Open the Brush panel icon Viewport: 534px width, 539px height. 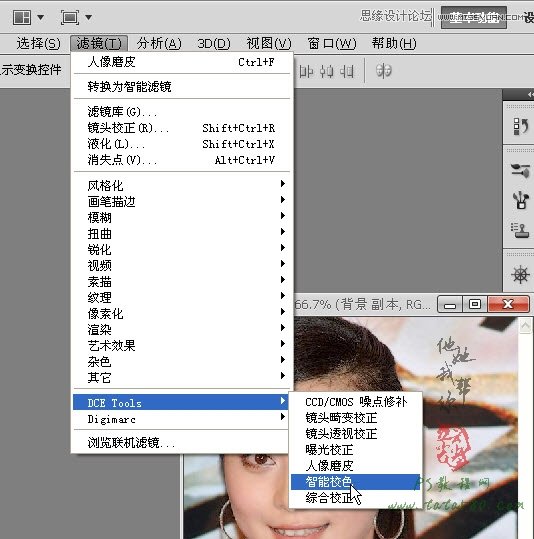click(520, 170)
